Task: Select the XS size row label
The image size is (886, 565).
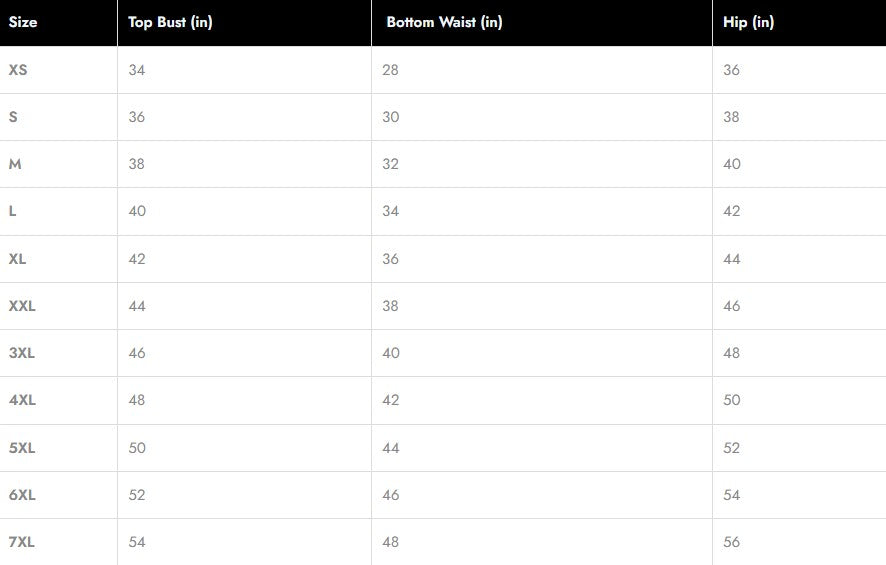Action: [x=18, y=70]
